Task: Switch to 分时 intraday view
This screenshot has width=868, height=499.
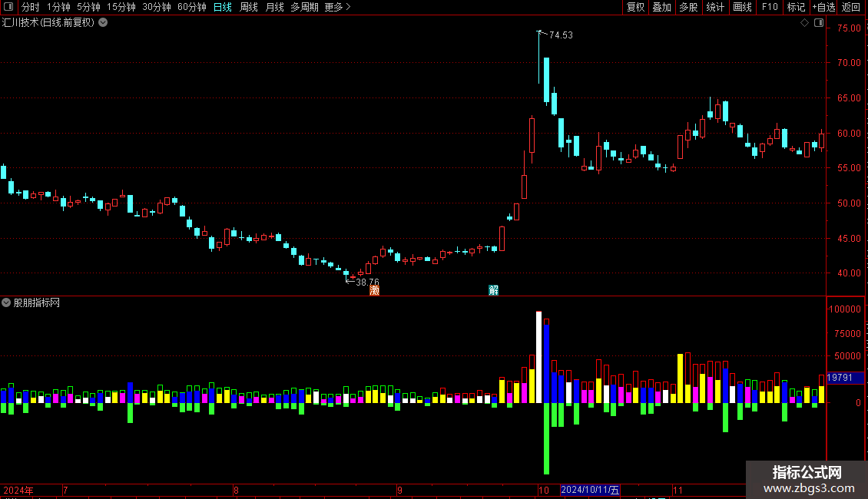Action: [31, 7]
